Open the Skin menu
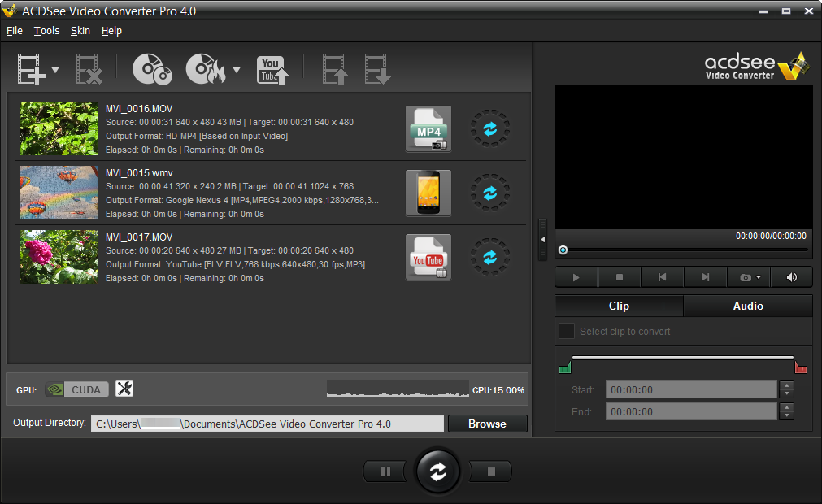822x504 pixels. [80, 31]
